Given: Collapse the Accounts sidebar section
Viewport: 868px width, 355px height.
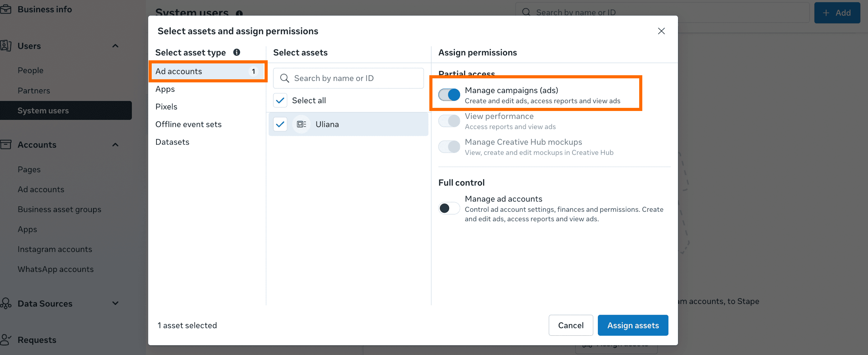Looking at the screenshot, I should [115, 145].
